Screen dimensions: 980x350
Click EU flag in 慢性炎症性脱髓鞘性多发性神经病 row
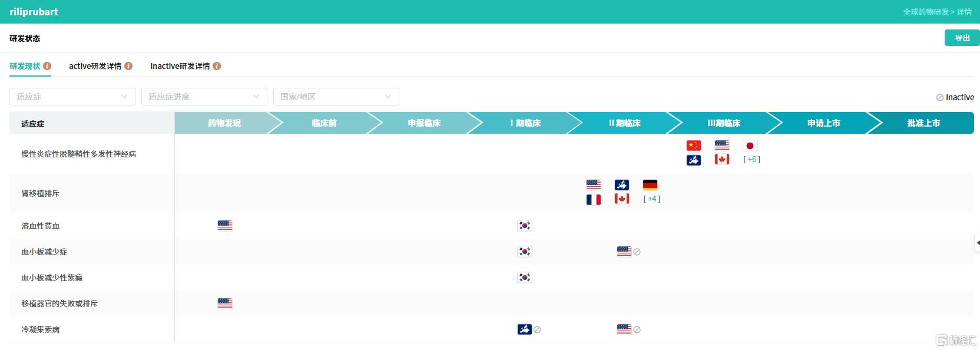click(x=694, y=160)
